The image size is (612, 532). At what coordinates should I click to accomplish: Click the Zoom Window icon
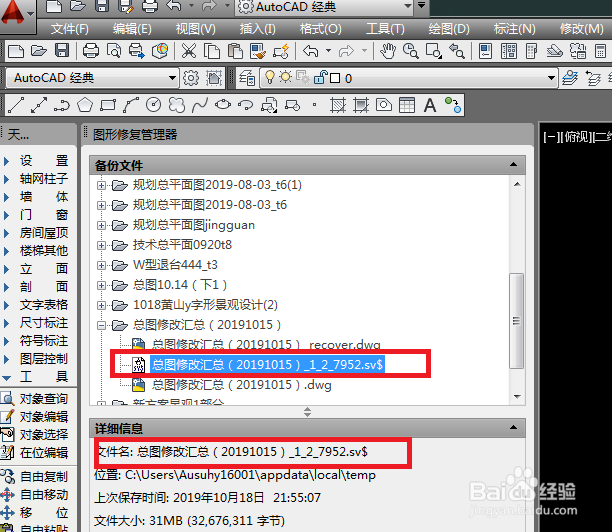coord(434,51)
